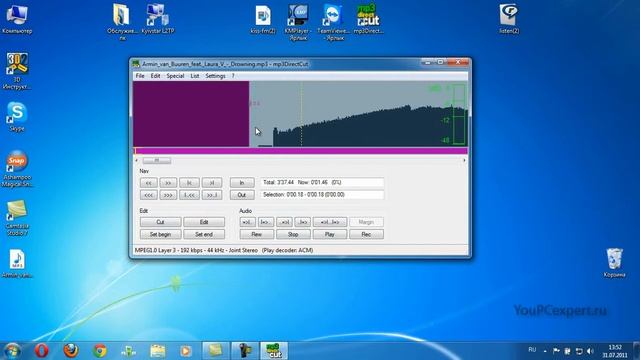Click the magenta overview position bar
Screen dimensions: 640x360
click(301, 151)
